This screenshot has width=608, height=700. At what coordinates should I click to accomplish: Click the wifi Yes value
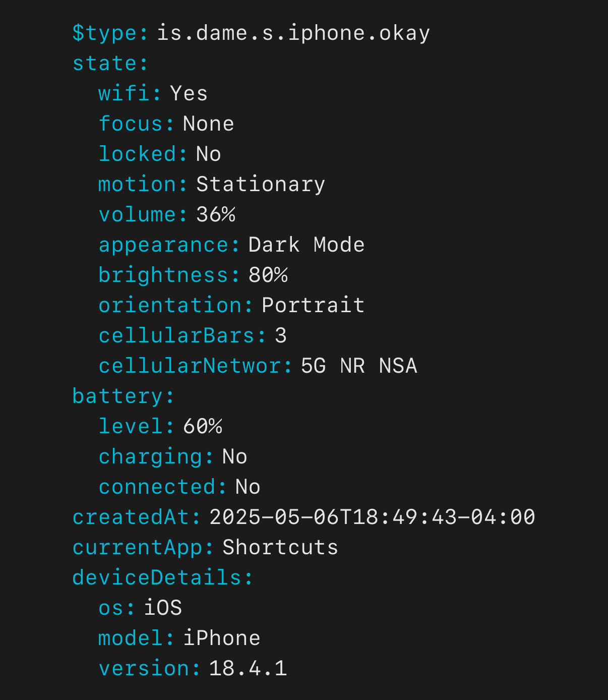coord(189,94)
